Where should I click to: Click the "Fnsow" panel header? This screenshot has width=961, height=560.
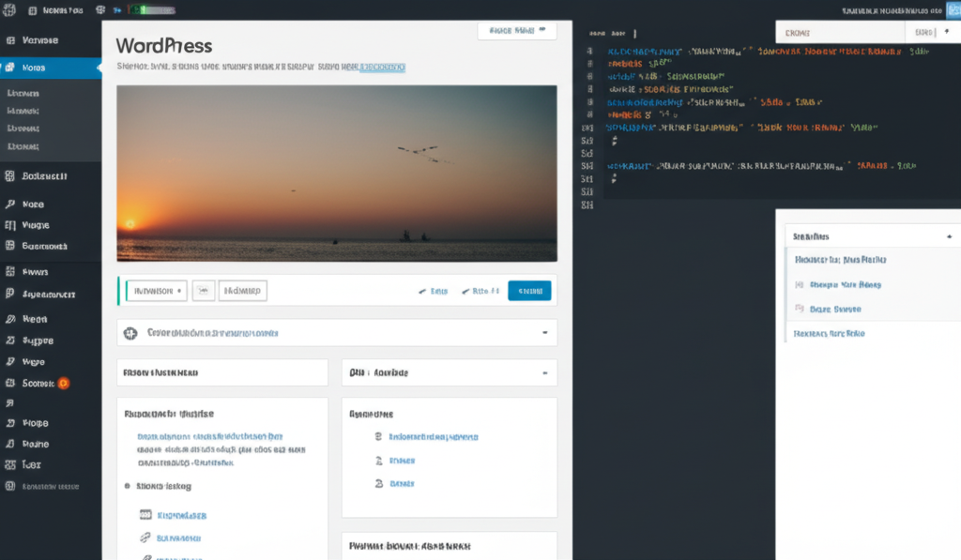click(x=222, y=372)
